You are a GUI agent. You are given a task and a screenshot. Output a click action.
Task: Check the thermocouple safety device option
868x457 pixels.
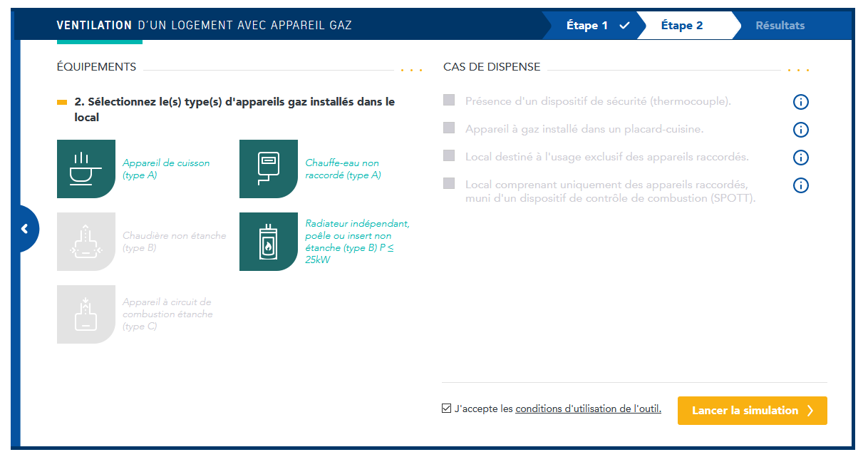(449, 101)
